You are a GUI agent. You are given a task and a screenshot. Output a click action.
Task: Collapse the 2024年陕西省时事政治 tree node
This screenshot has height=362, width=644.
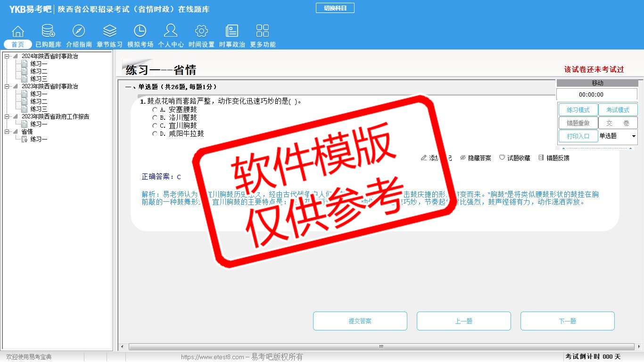click(x=7, y=57)
